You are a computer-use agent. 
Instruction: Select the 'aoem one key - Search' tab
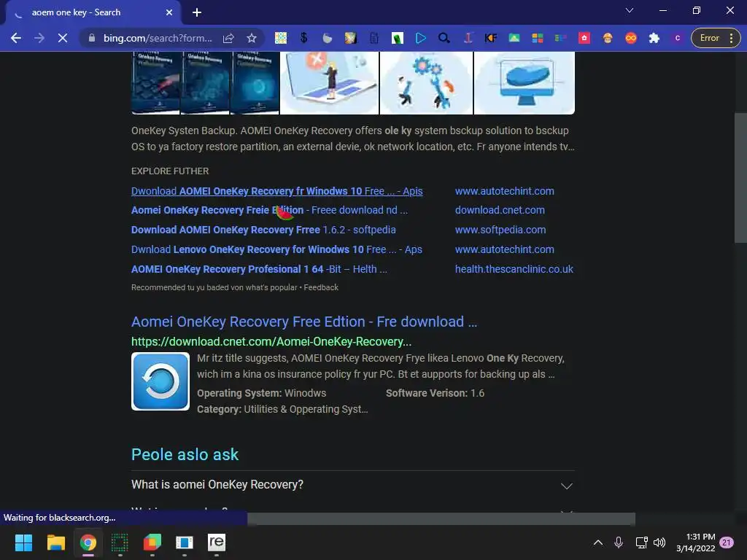point(93,12)
